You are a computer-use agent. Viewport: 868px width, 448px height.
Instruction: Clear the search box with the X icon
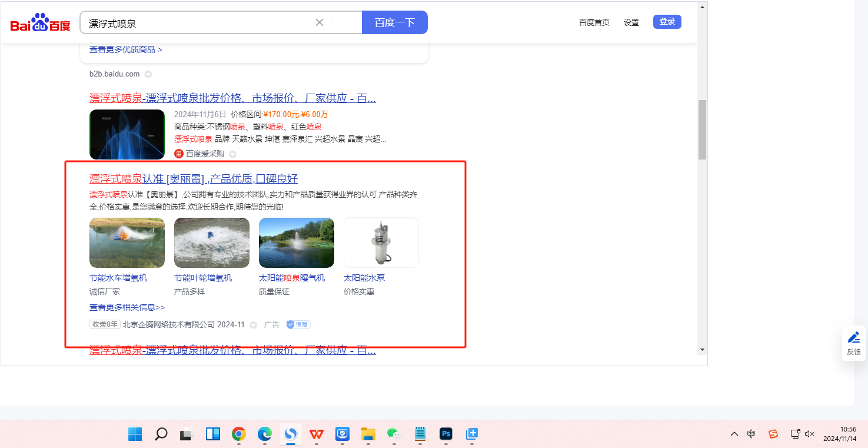[x=320, y=22]
